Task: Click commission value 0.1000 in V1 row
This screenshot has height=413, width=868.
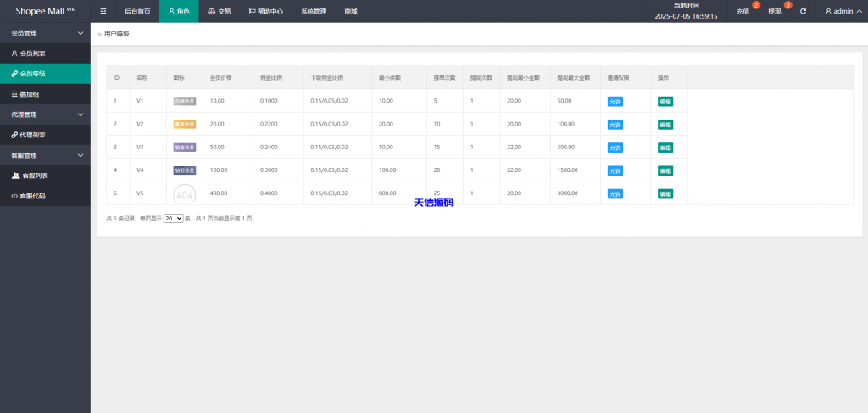Action: point(270,101)
